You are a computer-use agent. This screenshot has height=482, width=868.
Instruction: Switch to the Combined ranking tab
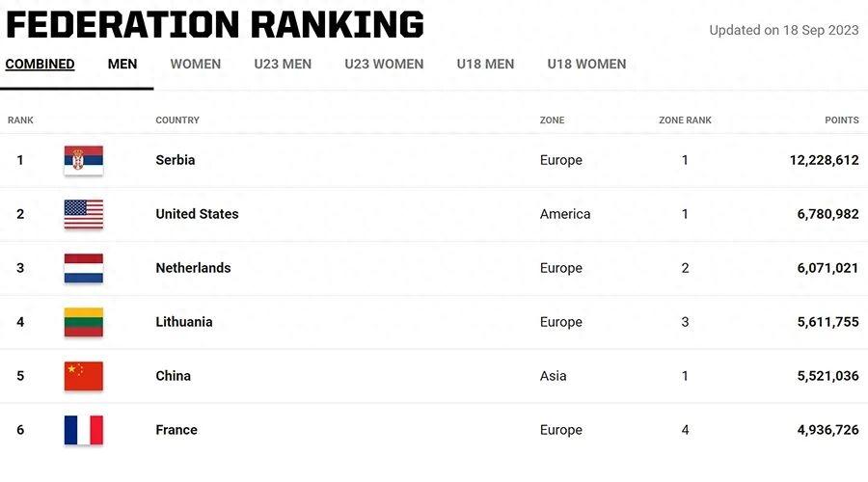click(40, 65)
